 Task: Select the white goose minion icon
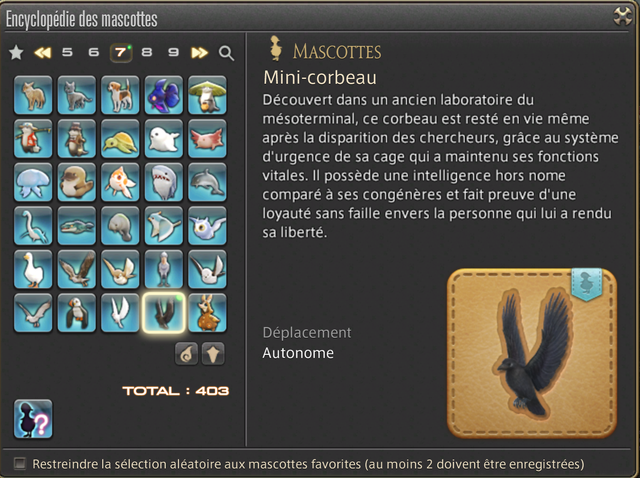[33, 269]
